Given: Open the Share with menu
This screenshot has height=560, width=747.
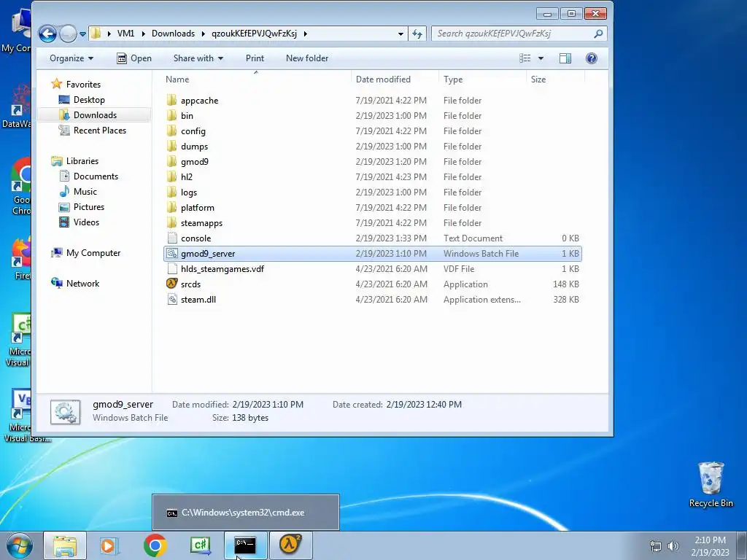Looking at the screenshot, I should pyautogui.click(x=198, y=58).
